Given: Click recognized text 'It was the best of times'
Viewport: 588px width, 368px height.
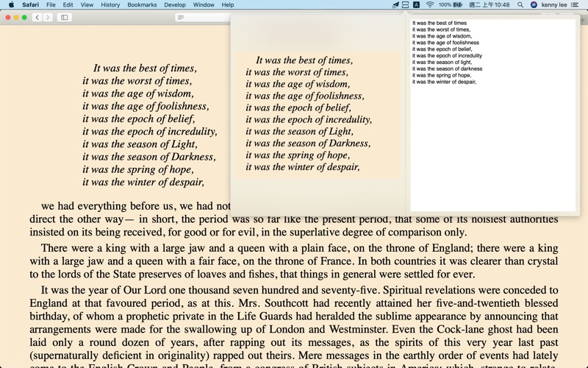Looking at the screenshot, I should coord(439,23).
